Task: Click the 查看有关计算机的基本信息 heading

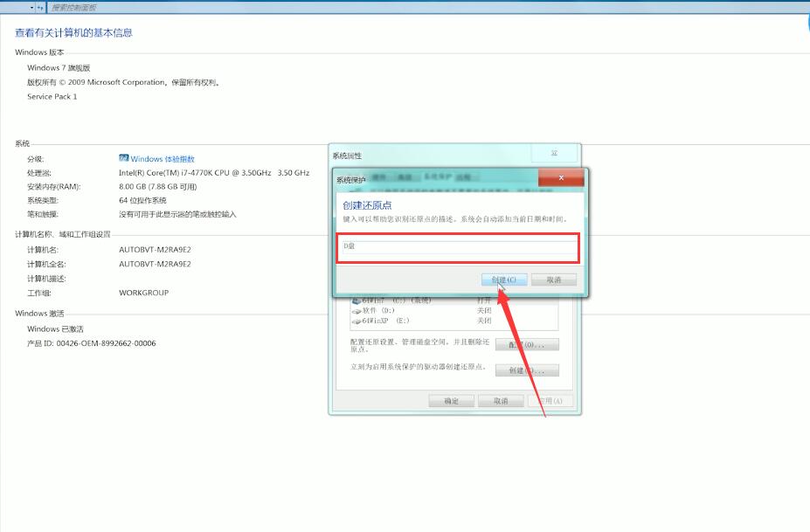Action: point(73,32)
